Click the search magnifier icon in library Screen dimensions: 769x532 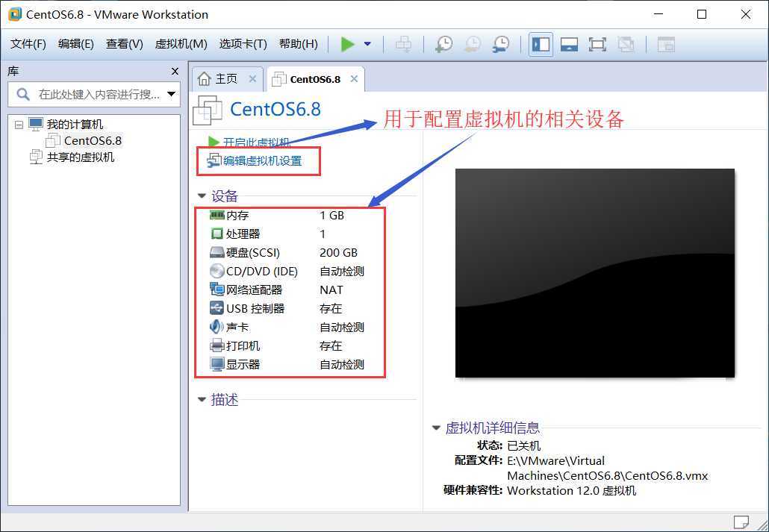(x=23, y=94)
